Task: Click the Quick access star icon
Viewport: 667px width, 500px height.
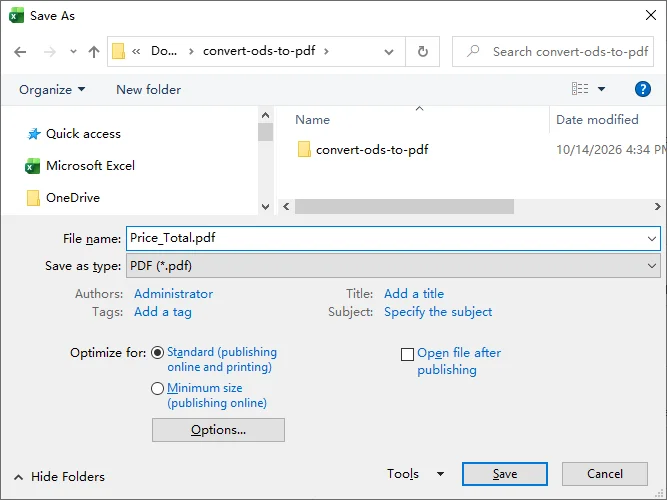Action: tap(34, 134)
